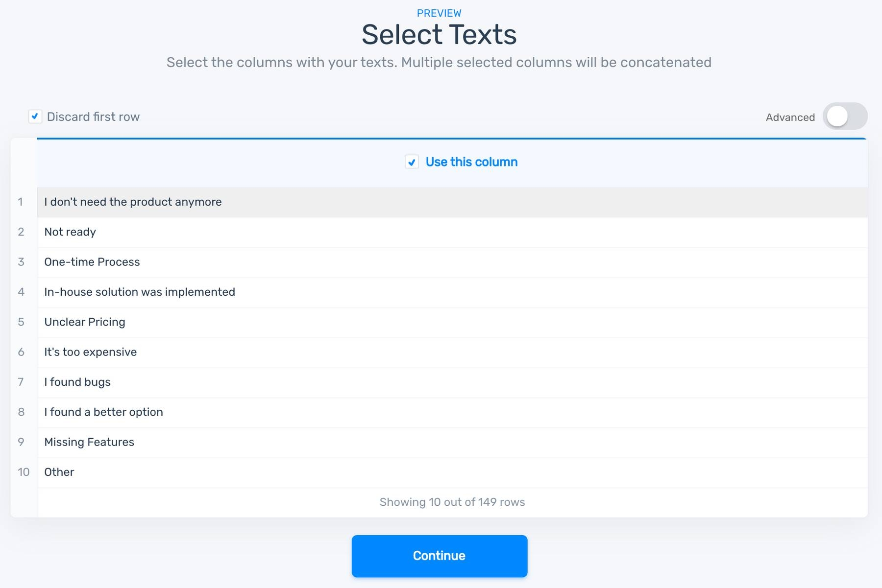Image resolution: width=882 pixels, height=588 pixels.
Task: Toggle the Advanced switch
Action: (x=844, y=117)
